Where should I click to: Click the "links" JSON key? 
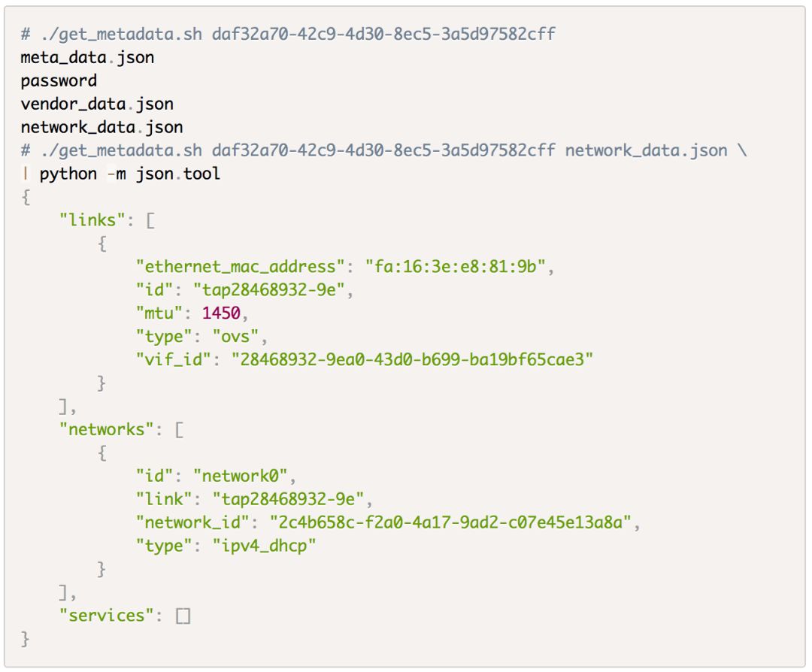[92, 220]
